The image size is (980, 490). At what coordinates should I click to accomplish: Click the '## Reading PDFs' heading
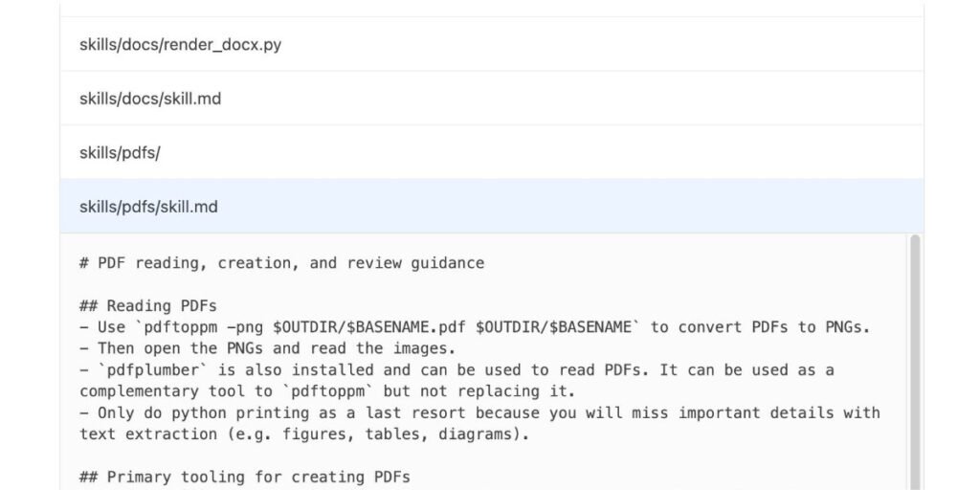148,306
